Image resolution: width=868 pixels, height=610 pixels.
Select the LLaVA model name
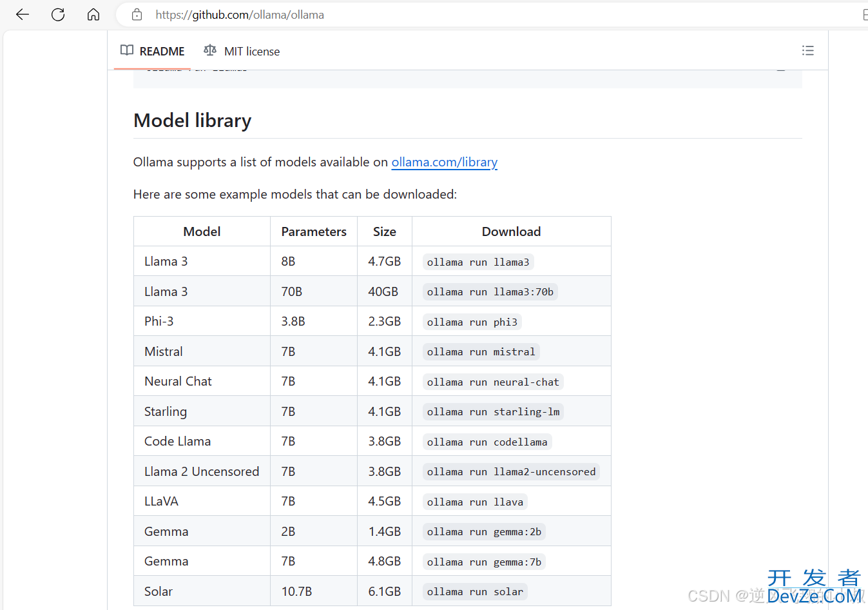pyautogui.click(x=161, y=501)
